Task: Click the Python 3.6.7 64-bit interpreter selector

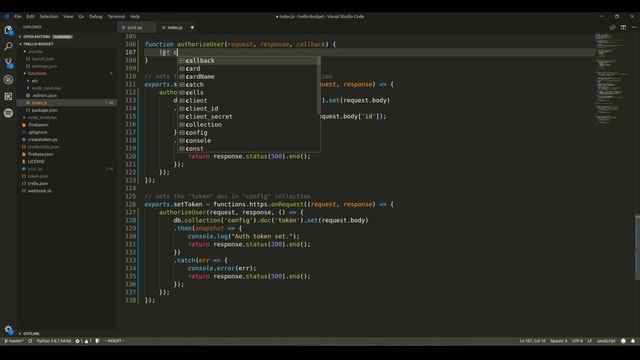Action: pyautogui.click(x=53, y=341)
